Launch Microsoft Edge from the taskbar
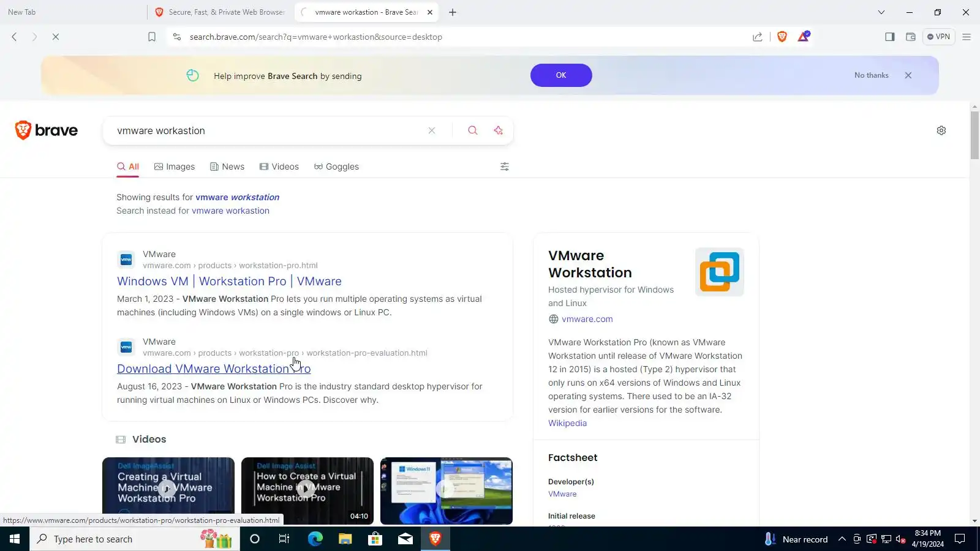The image size is (980, 551). (x=315, y=539)
